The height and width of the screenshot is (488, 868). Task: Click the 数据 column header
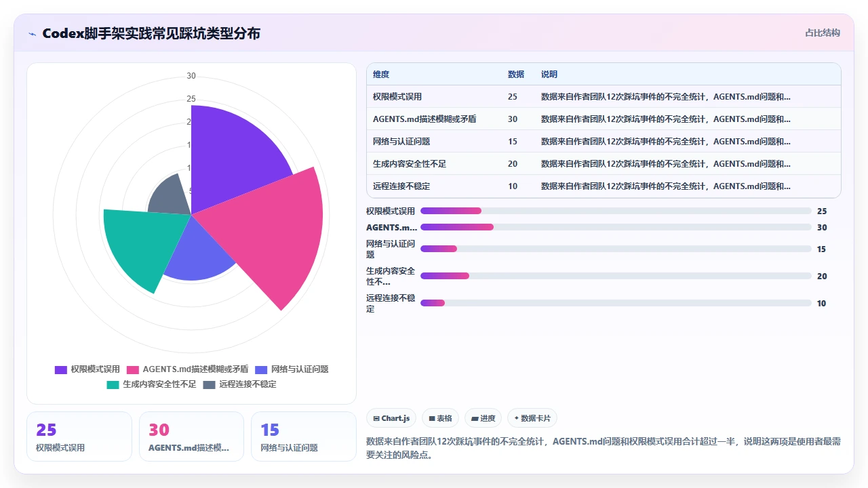[516, 75]
